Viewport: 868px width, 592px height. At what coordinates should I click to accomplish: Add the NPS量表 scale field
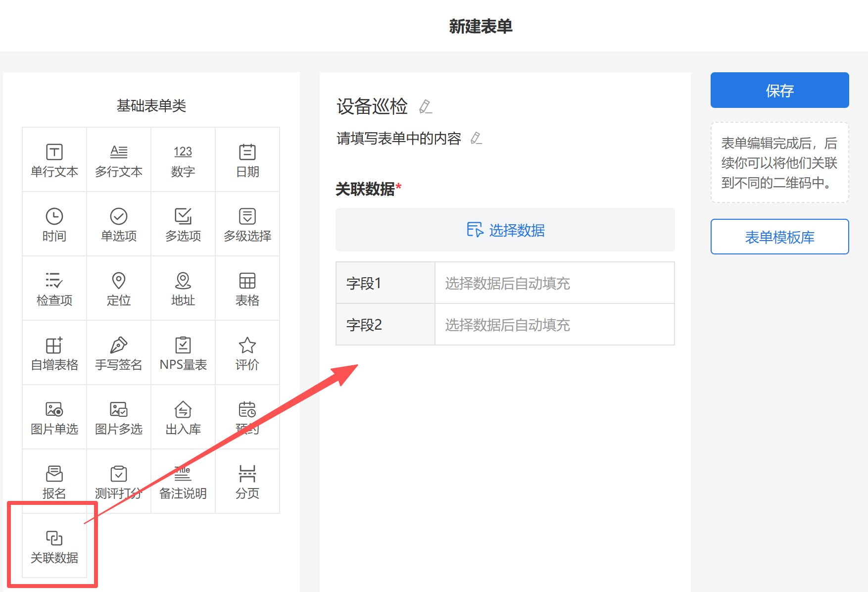point(183,352)
